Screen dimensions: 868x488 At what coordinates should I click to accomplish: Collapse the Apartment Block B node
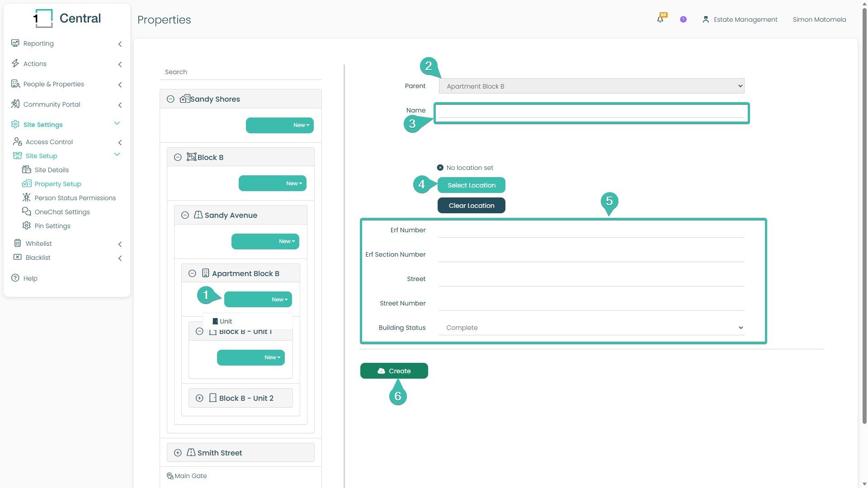pos(192,273)
